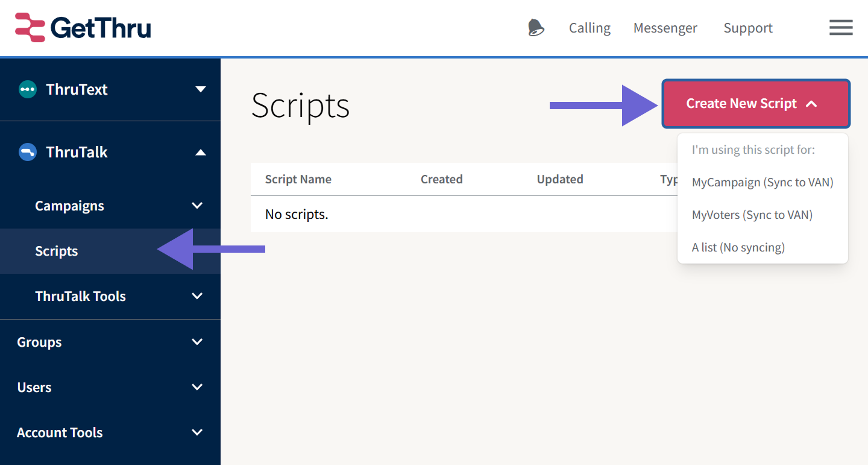Viewport: 868px width, 465px height.
Task: Click the Create New Script button
Action: pyautogui.click(x=756, y=104)
